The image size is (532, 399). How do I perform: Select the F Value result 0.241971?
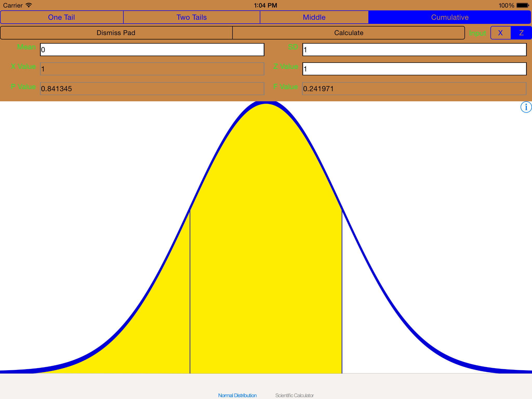pyautogui.click(x=414, y=89)
